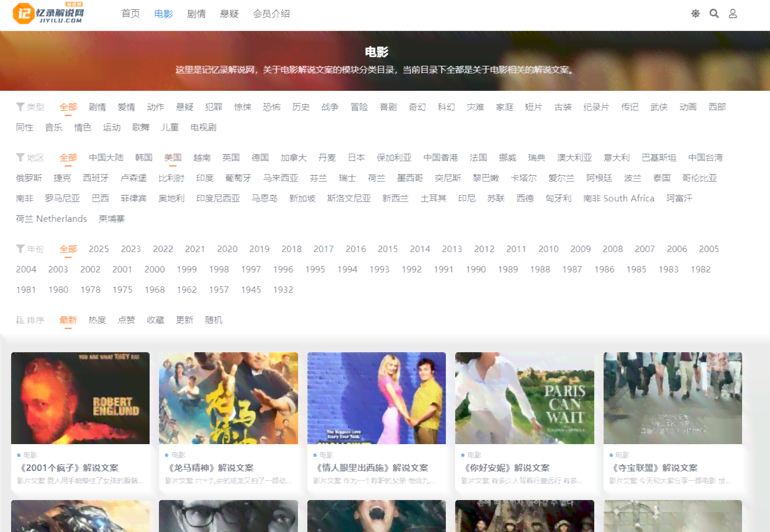This screenshot has height=532, width=770.
Task: Filter by region 西班牙
Action: 95,178
